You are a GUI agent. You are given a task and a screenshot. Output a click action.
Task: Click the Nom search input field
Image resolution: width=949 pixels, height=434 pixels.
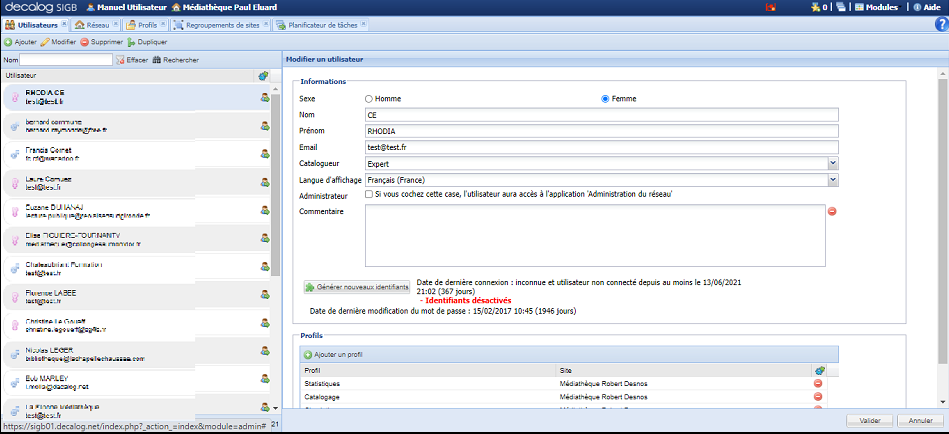(x=66, y=60)
